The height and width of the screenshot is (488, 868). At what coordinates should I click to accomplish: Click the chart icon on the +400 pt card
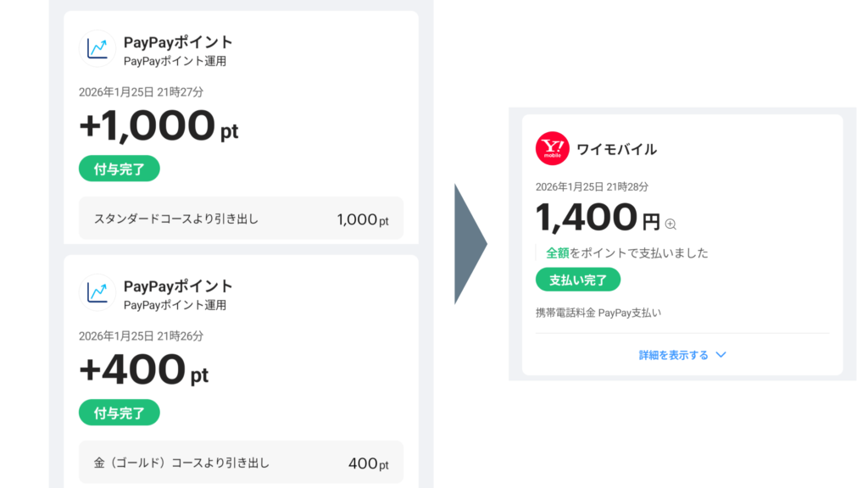[x=97, y=292]
